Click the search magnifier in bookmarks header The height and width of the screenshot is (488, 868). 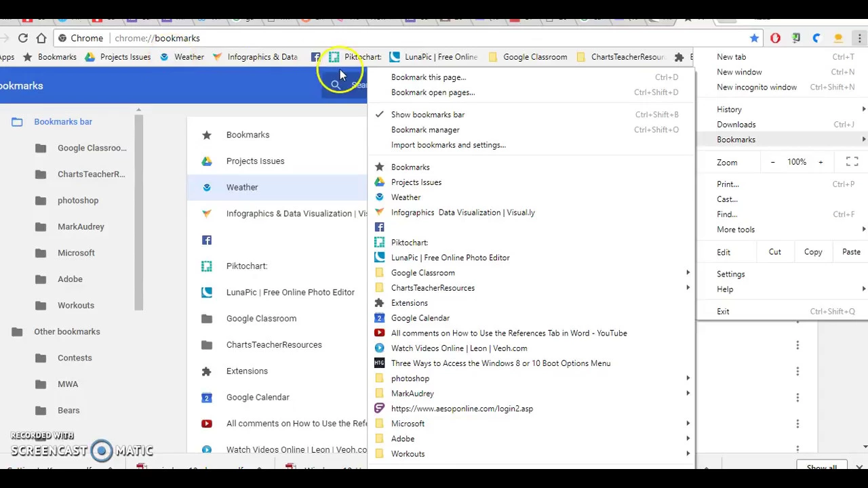[x=336, y=85]
